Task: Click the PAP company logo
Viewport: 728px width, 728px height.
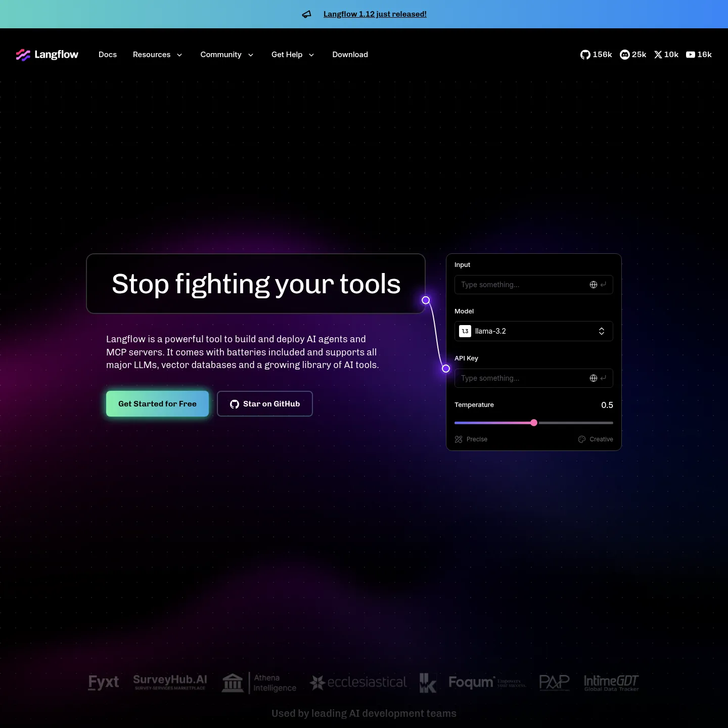Action: [554, 682]
